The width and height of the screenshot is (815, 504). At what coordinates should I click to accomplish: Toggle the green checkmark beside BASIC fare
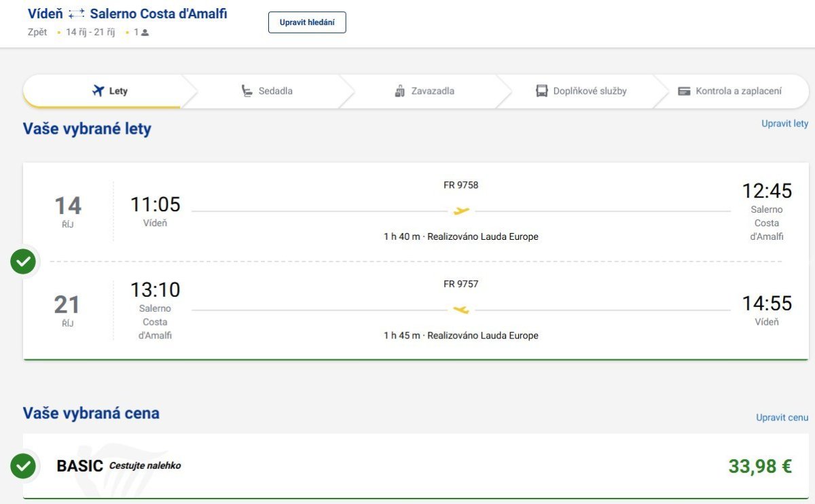click(23, 466)
